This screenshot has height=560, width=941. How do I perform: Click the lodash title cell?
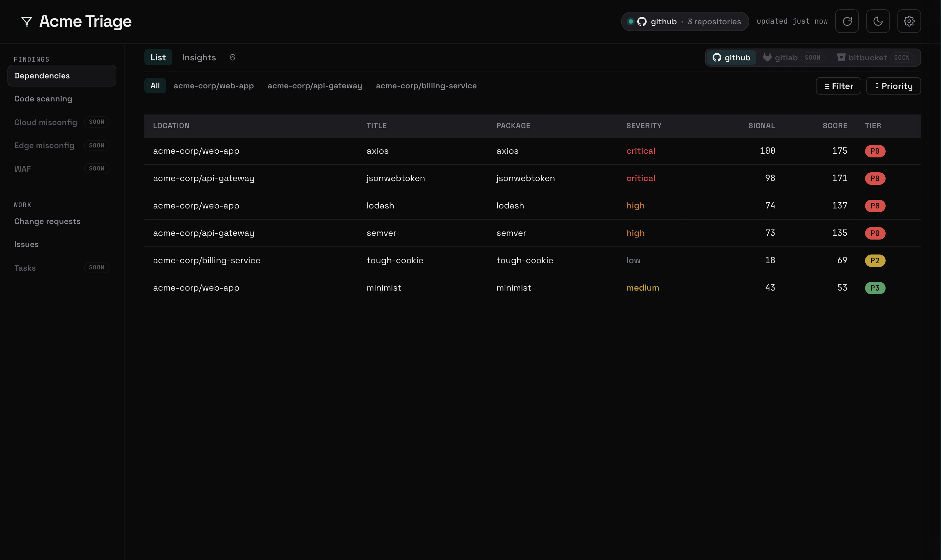380,206
